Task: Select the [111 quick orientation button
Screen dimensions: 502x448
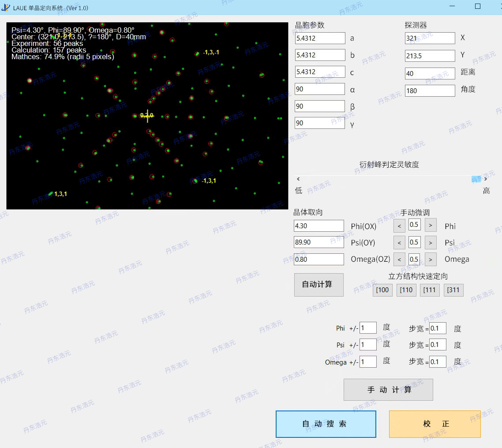Action: click(430, 290)
